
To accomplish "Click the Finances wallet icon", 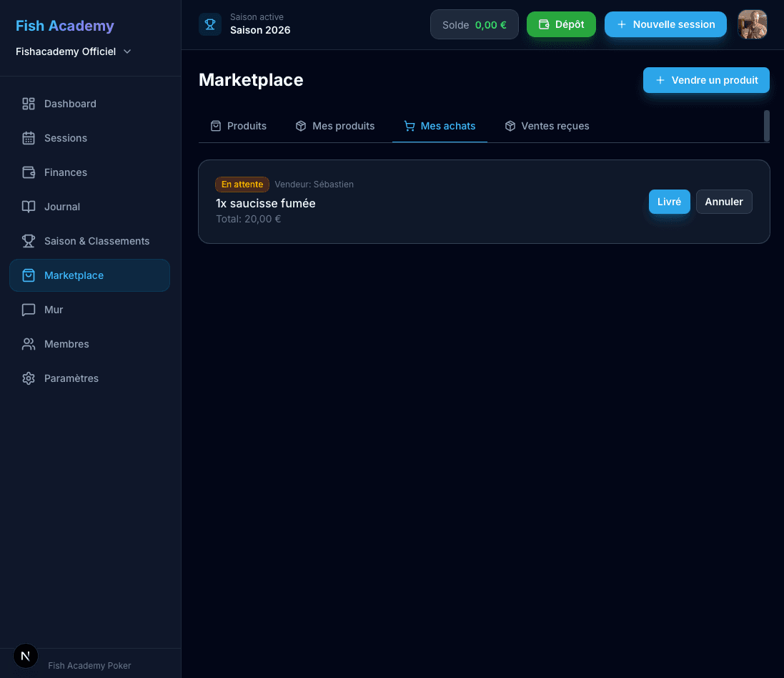I will [x=29, y=172].
